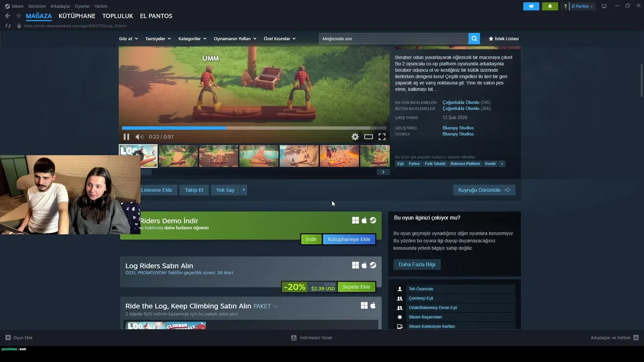Open the Arkadaşlar menu
The height and width of the screenshot is (362, 644).
click(60, 6)
